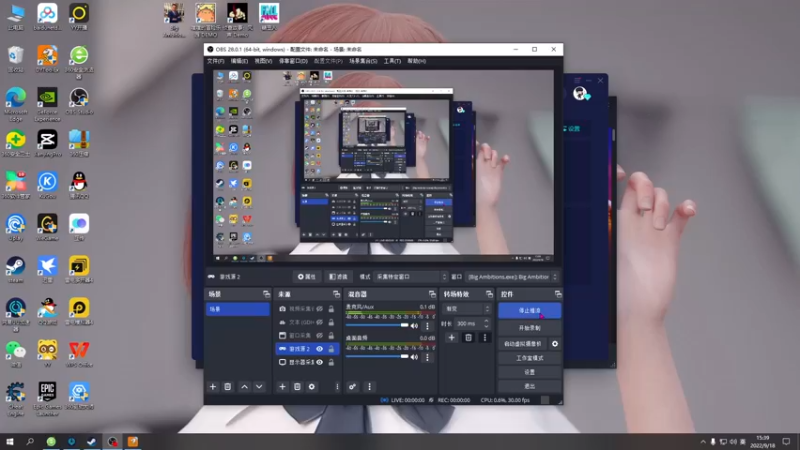The height and width of the screenshot is (450, 800).
Task: Open desktop audio channel three-dot options
Action: (x=428, y=357)
